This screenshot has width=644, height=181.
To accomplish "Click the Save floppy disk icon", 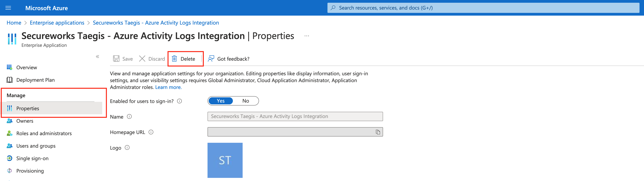I will click(x=116, y=59).
